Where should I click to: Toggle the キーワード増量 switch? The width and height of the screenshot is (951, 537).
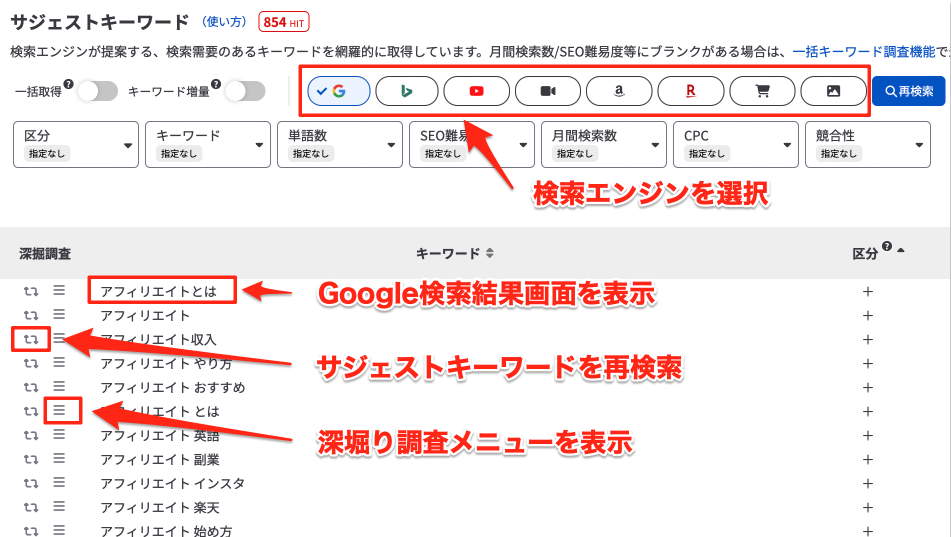pos(245,91)
